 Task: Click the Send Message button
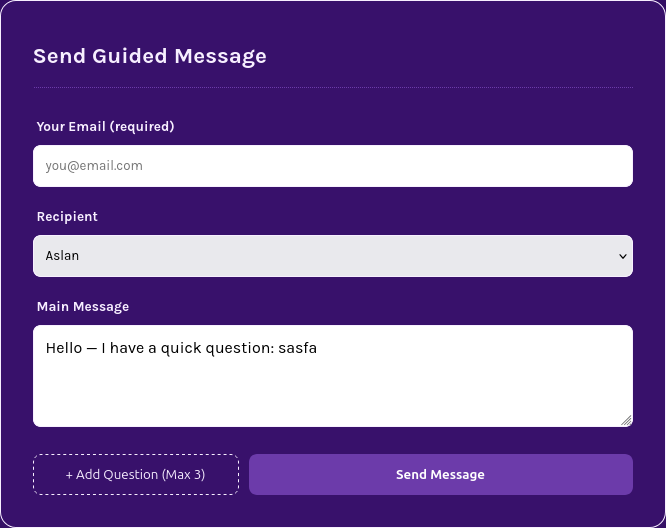[x=440, y=475]
